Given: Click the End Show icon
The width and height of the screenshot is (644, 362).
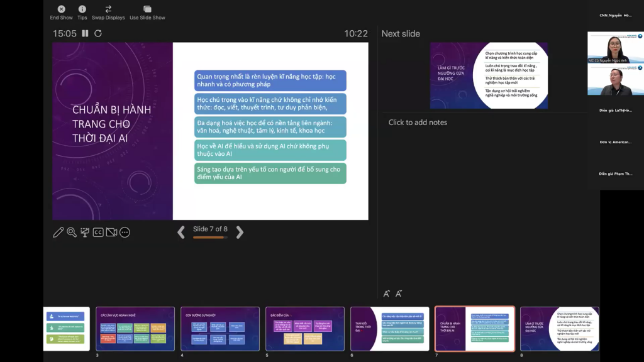Looking at the screenshot, I should (61, 9).
